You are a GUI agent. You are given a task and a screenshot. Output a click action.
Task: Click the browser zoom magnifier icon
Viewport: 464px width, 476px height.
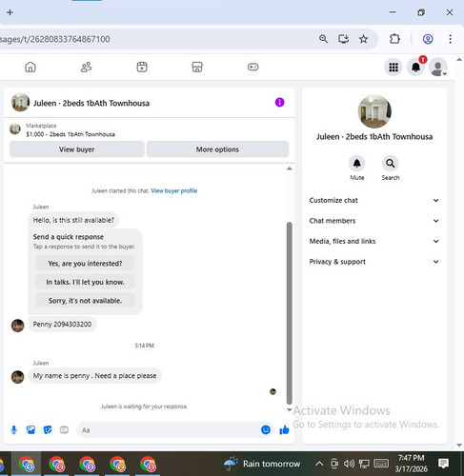tap(323, 39)
